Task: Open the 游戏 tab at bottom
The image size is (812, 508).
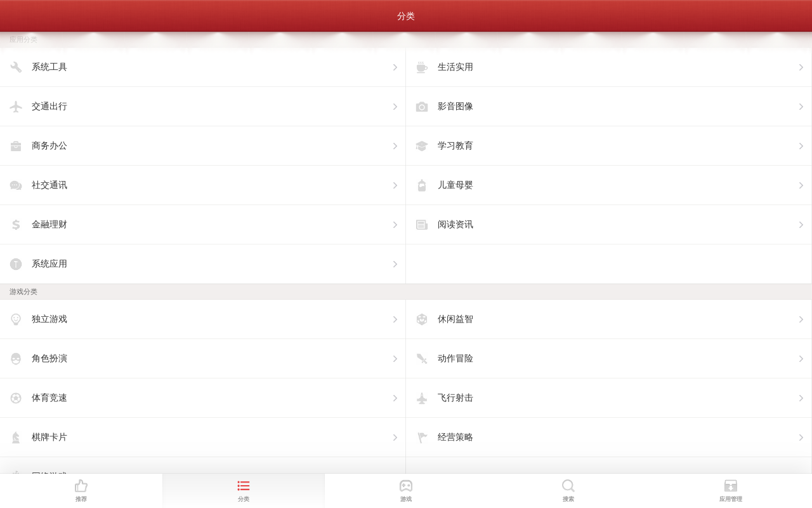Action: (x=406, y=490)
